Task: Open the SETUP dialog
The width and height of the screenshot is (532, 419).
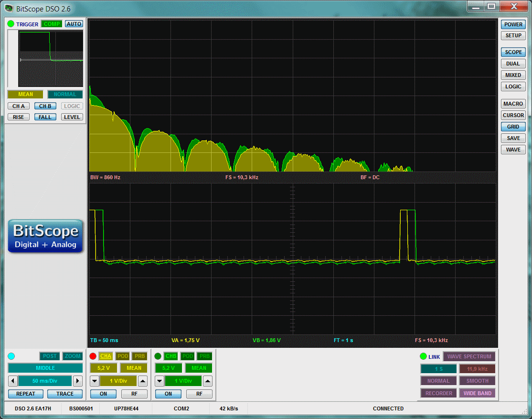Action: tap(513, 36)
